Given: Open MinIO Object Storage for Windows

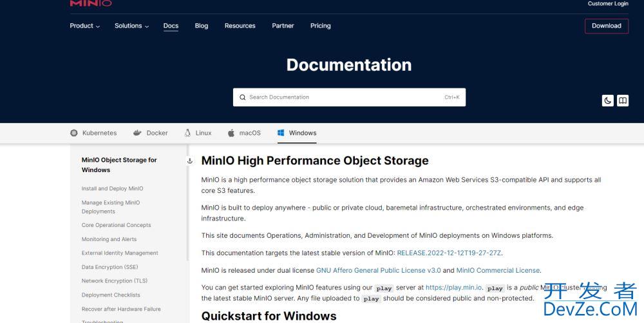Looking at the screenshot, I should [119, 165].
